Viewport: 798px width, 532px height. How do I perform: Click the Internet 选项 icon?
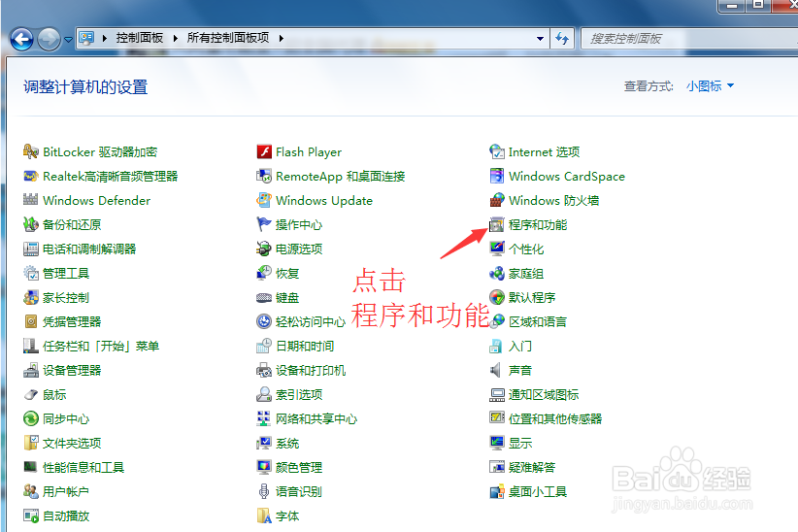(497, 151)
